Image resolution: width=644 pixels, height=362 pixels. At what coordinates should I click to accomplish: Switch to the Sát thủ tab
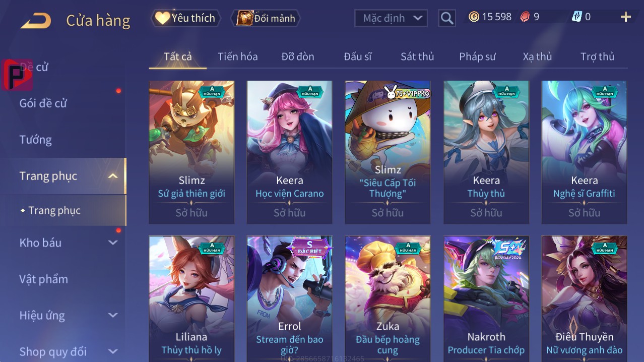[417, 56]
